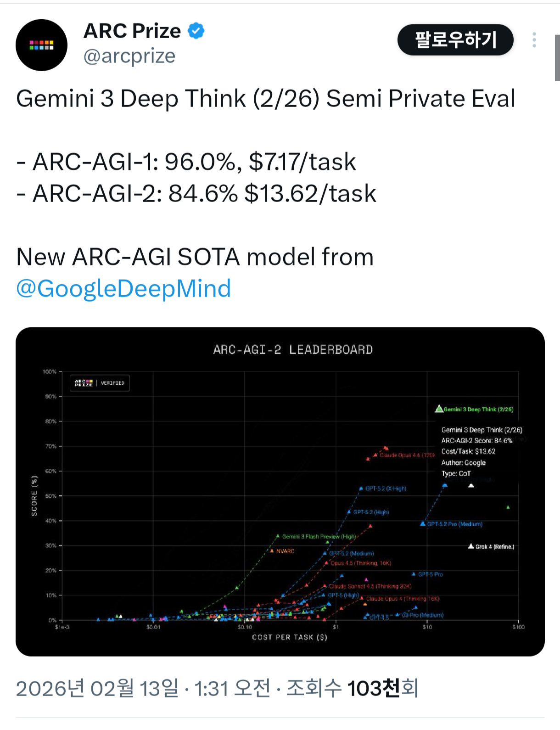Click the blue verified badge beside ARC Prize

point(196,31)
